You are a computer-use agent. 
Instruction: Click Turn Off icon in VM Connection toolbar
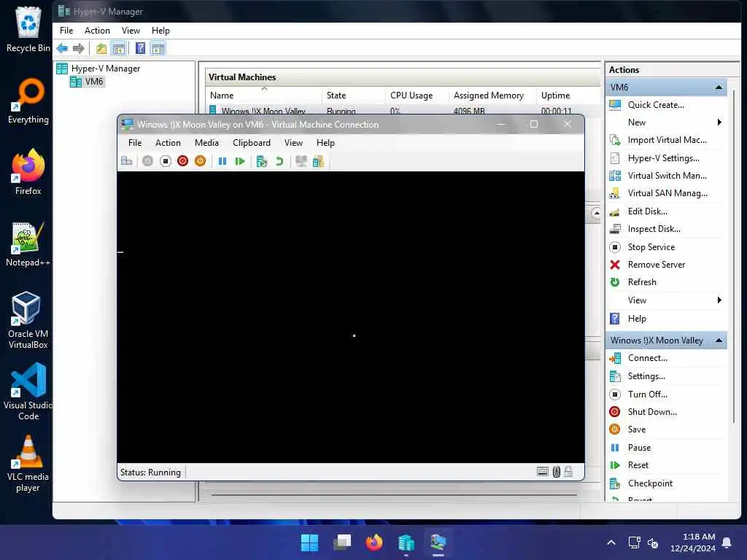[166, 161]
